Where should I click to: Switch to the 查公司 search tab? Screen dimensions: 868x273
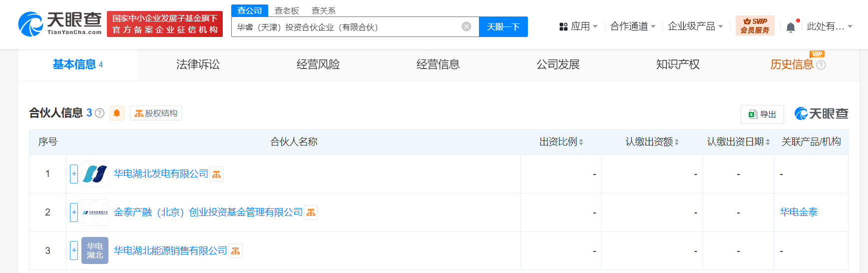pos(250,10)
